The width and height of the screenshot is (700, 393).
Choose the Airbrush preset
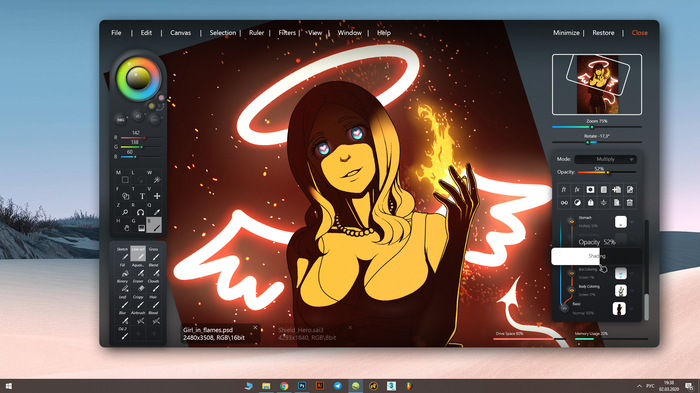138,318
